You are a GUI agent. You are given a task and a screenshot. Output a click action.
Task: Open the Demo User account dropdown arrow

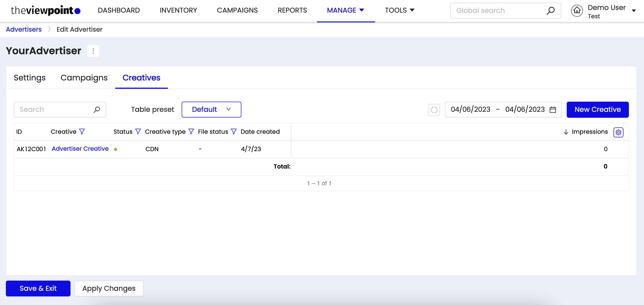click(634, 11)
